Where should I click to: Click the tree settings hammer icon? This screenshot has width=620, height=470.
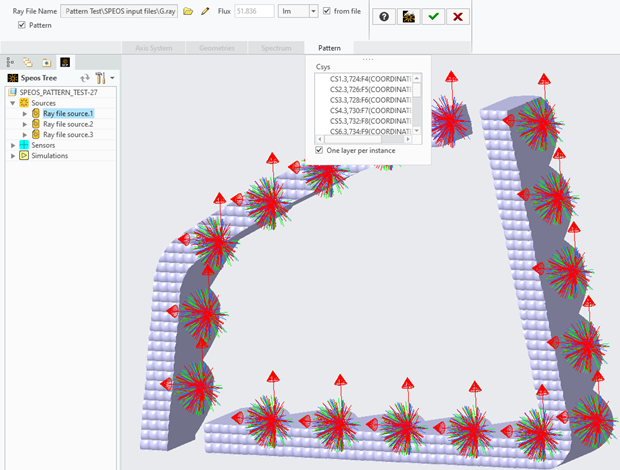101,77
